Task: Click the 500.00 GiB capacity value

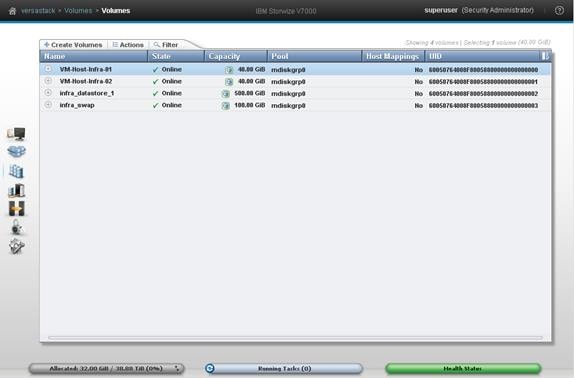Action: pos(250,93)
